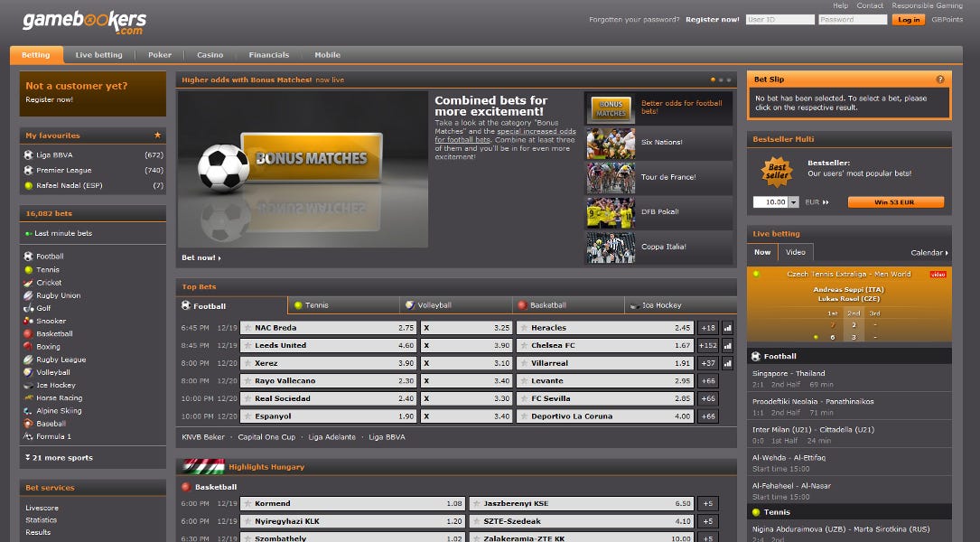Click the video icon on Czech Tennis Extraliga
This screenshot has height=542, width=980.
938,275
